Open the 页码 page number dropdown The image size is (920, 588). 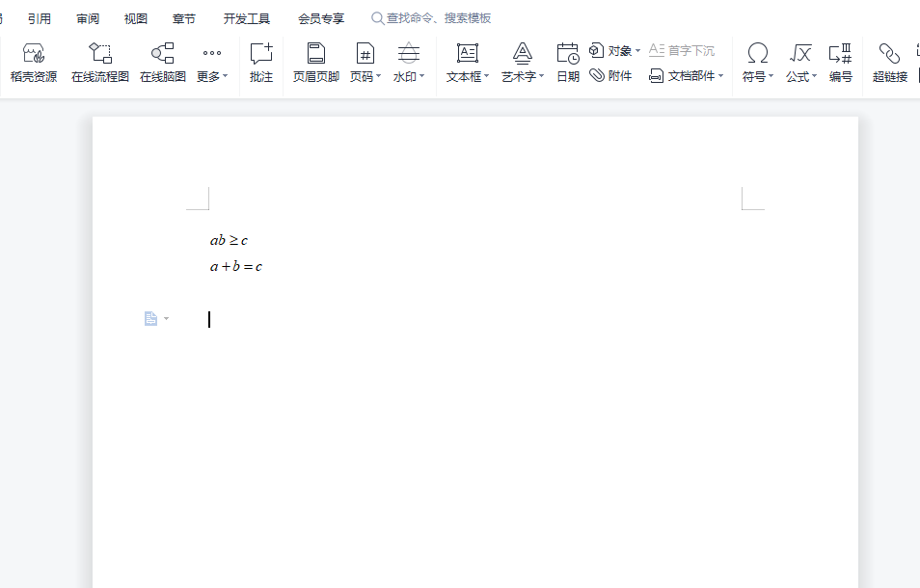(365, 76)
